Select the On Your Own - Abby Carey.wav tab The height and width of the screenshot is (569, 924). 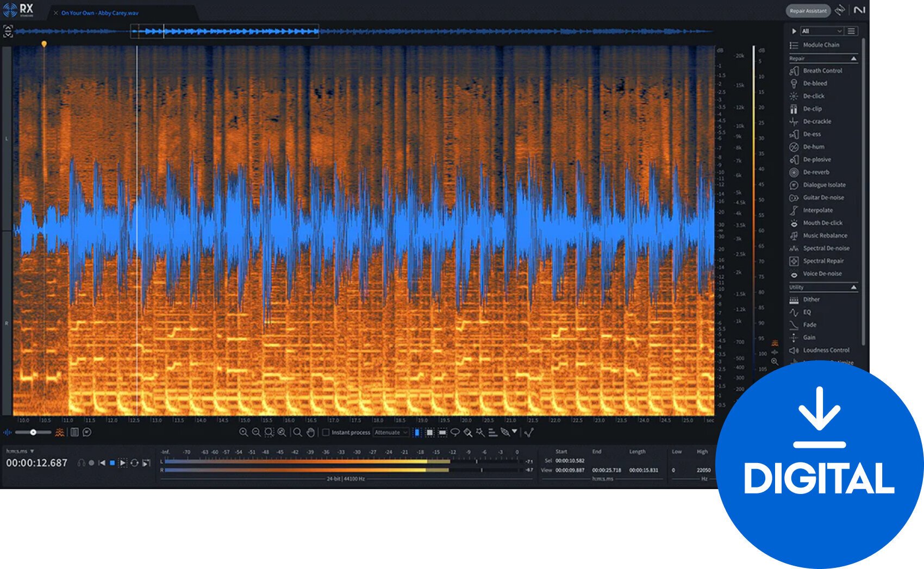[99, 13]
